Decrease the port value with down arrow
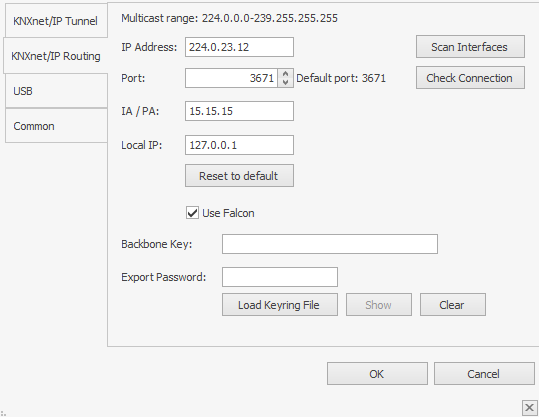Image resolution: width=539 pixels, height=417 pixels. tap(285, 83)
